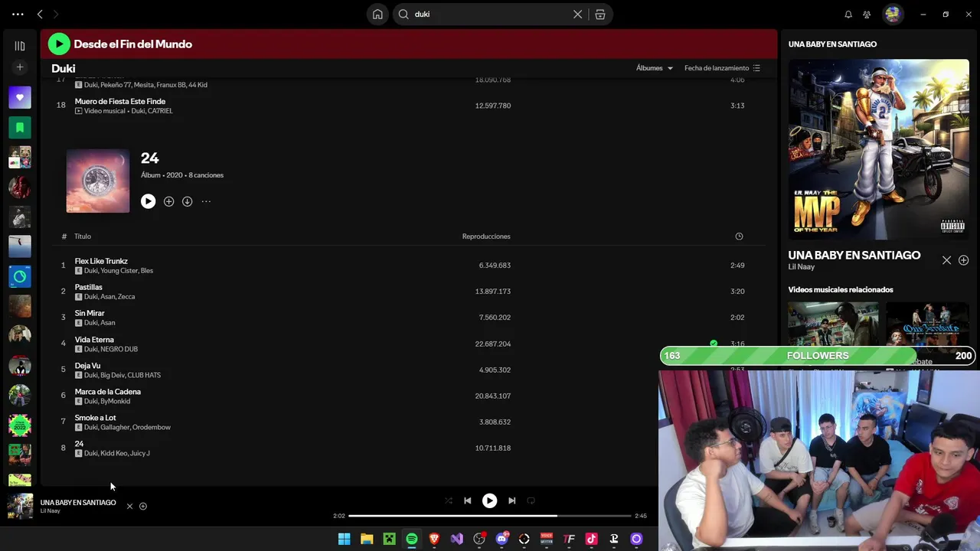Screen dimensions: 980x551
Task: Click the small cover art in the bottom player
Action: tap(20, 506)
